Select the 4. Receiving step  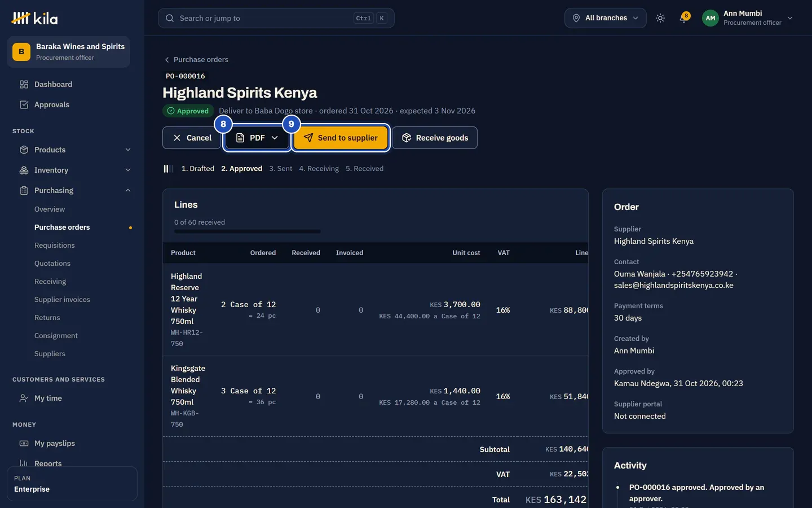pyautogui.click(x=319, y=168)
